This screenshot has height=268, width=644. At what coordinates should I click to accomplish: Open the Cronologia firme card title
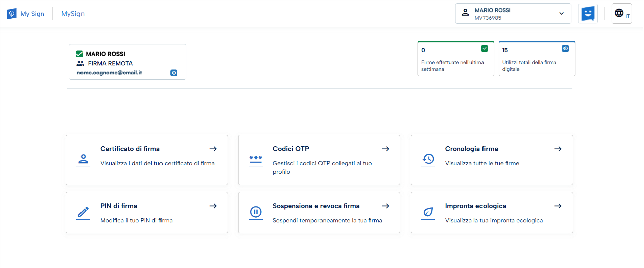(x=471, y=149)
